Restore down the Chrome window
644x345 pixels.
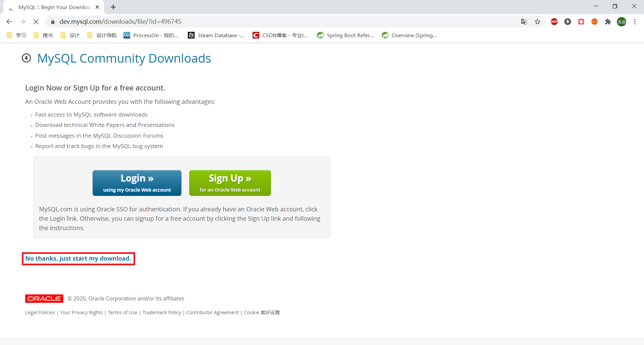click(x=615, y=6)
